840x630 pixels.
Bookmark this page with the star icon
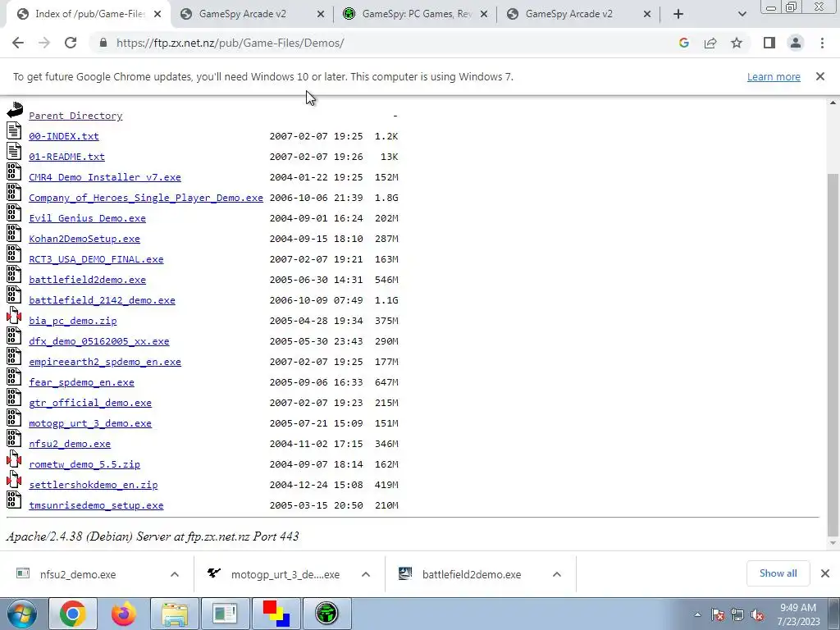(737, 43)
